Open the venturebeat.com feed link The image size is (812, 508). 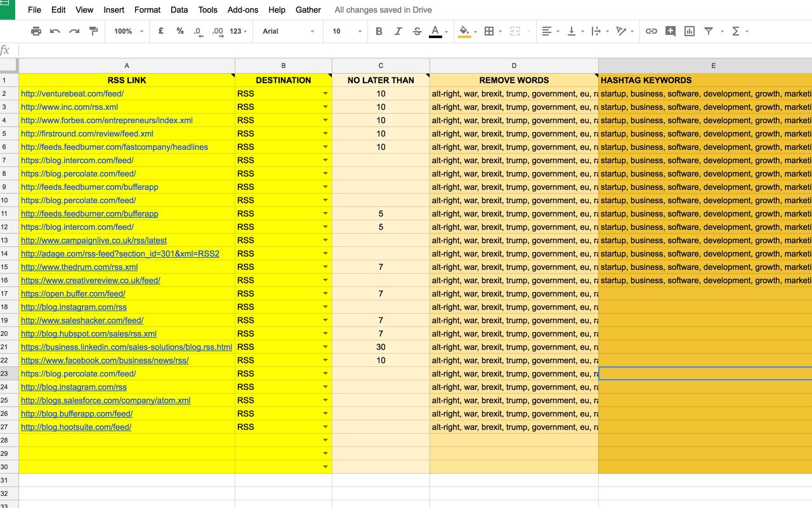pos(72,94)
